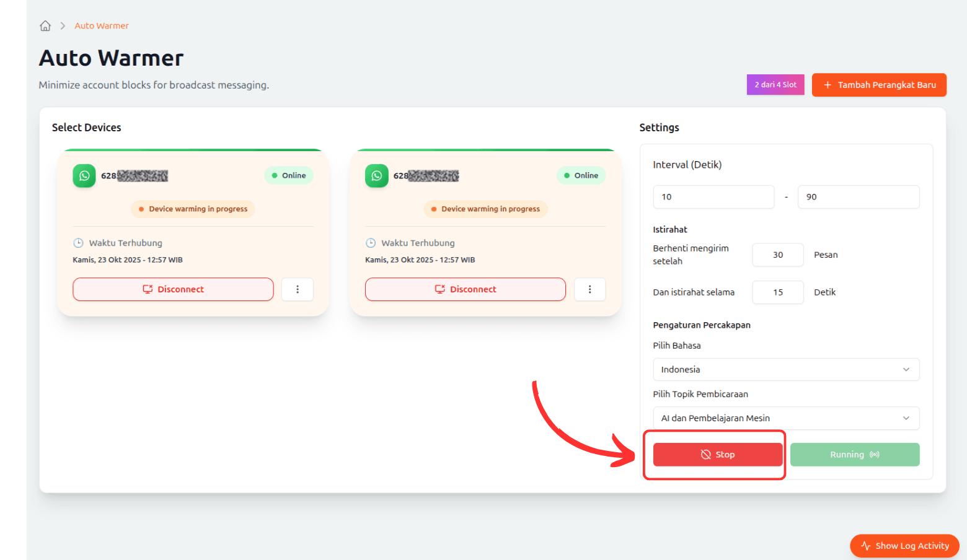Click the minimum interval field showing 10
The height and width of the screenshot is (560, 967).
[x=713, y=197]
